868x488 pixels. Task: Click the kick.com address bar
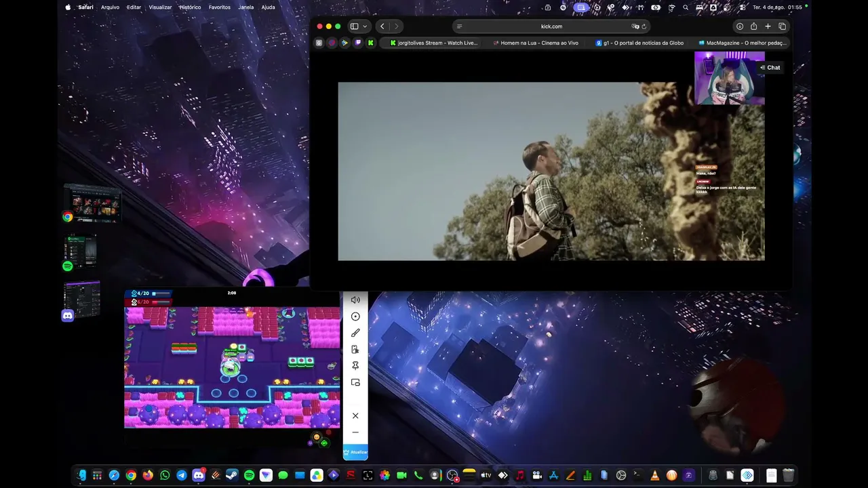coord(551,26)
